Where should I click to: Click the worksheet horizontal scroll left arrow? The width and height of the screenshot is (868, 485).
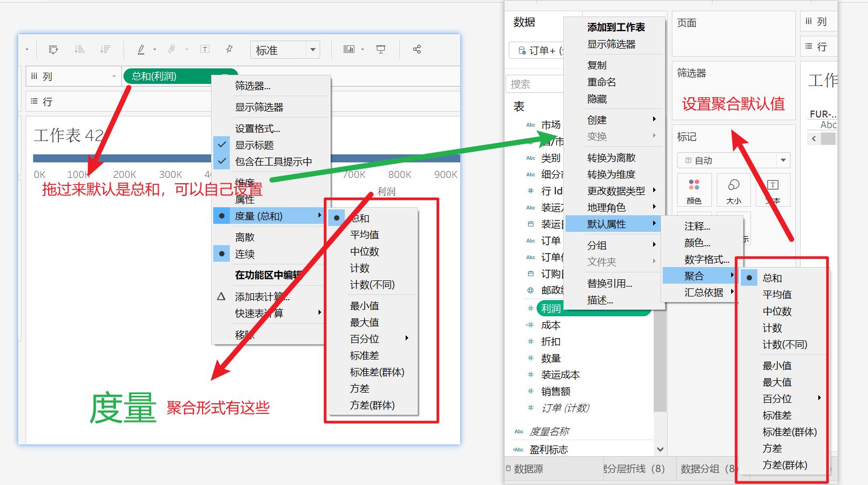coord(814,138)
